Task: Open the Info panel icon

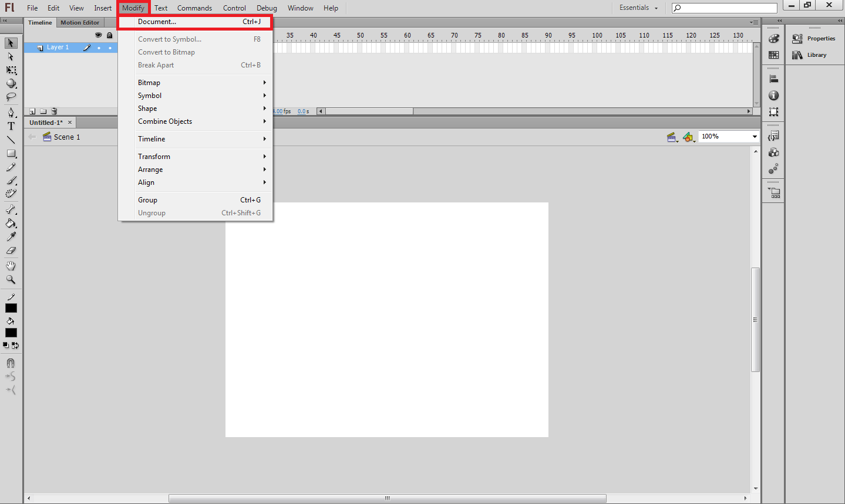Action: pyautogui.click(x=773, y=95)
